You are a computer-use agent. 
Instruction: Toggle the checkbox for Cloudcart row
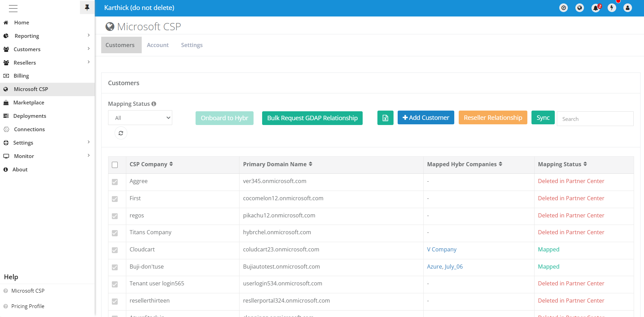(115, 250)
